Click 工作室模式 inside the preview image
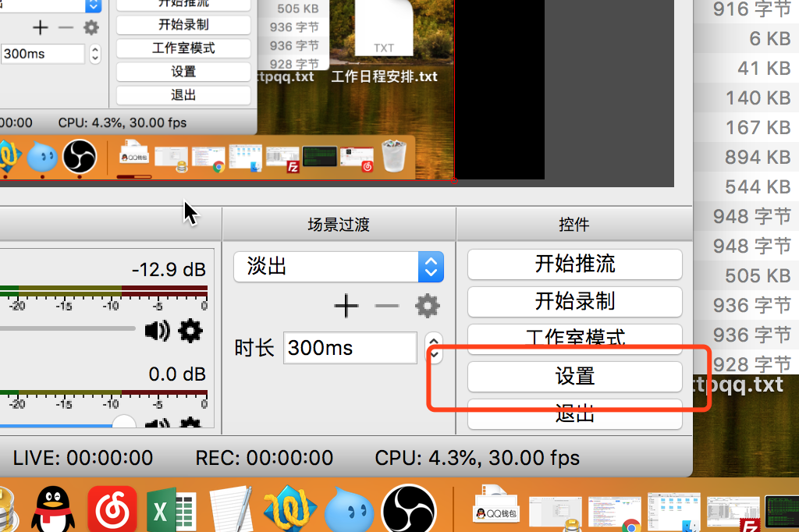Image resolution: width=799 pixels, height=532 pixels. [x=183, y=48]
